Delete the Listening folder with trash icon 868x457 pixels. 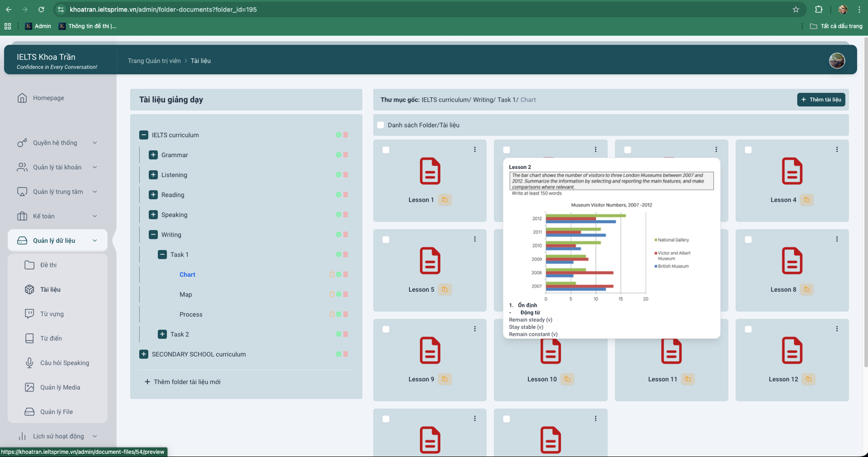click(345, 175)
